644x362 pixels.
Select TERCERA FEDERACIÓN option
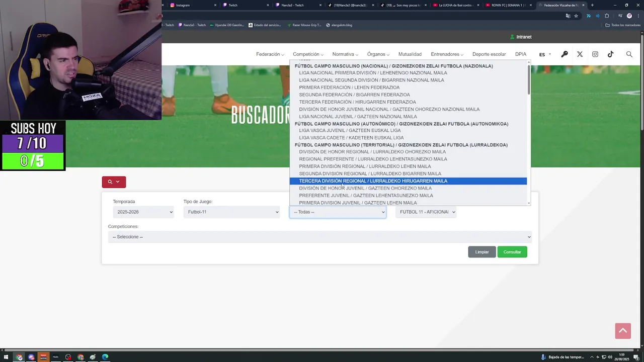(408, 102)
